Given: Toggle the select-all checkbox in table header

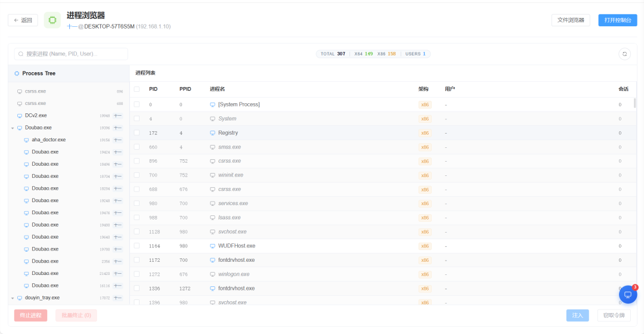Looking at the screenshot, I should 137,89.
